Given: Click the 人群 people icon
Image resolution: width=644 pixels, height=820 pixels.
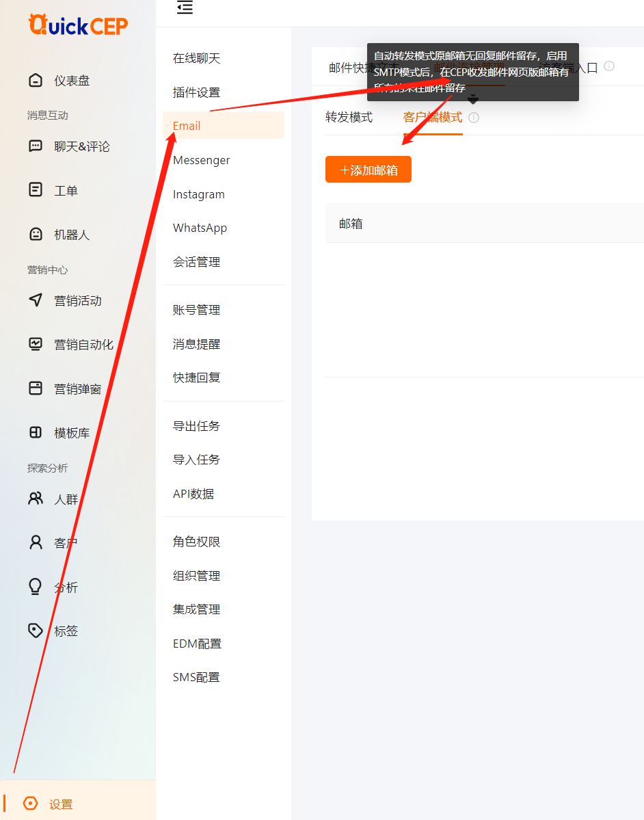Looking at the screenshot, I should point(36,499).
